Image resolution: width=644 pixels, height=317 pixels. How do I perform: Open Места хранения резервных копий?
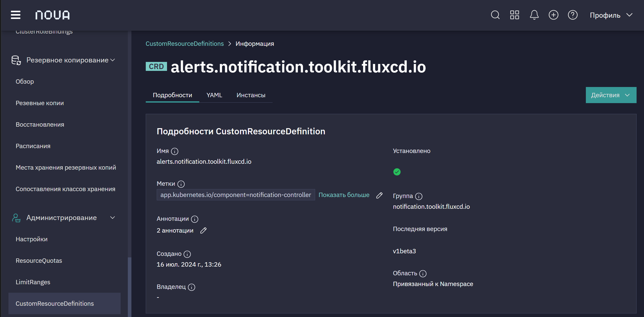[x=66, y=168]
